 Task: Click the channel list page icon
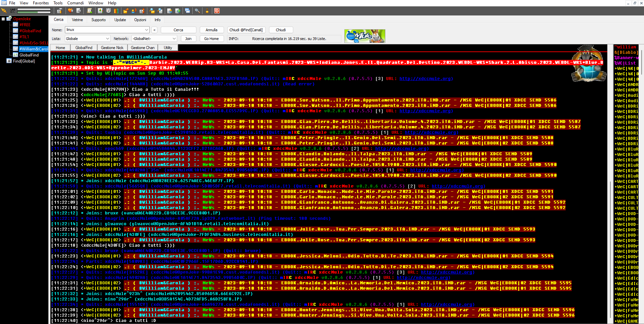(78, 11)
